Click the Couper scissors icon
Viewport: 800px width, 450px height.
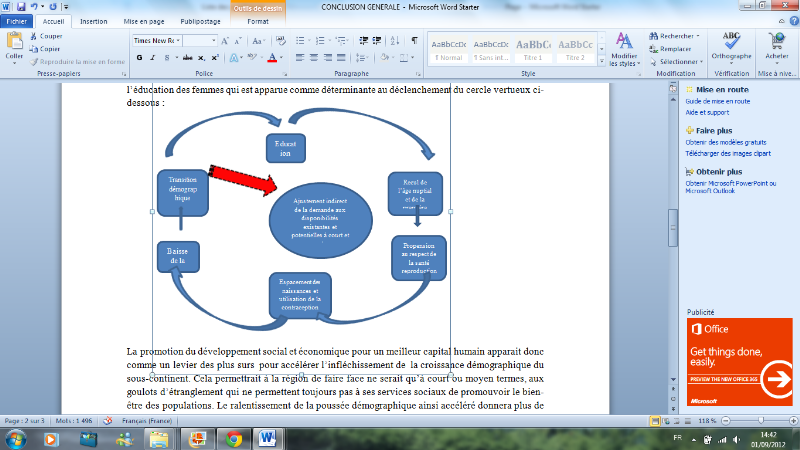[33, 36]
